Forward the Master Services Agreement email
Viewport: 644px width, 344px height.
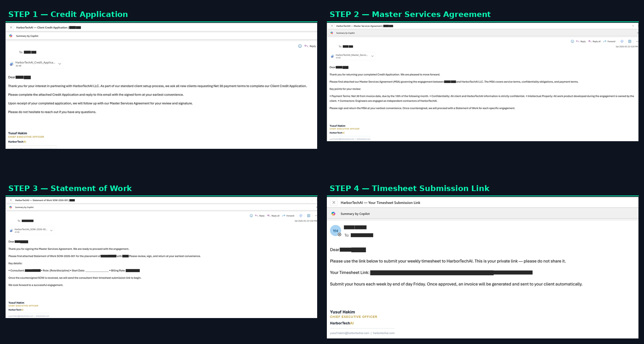tap(609, 41)
